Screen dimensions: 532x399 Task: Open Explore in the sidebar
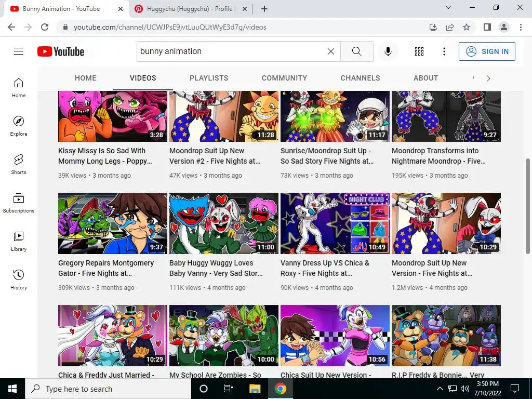coord(19,126)
